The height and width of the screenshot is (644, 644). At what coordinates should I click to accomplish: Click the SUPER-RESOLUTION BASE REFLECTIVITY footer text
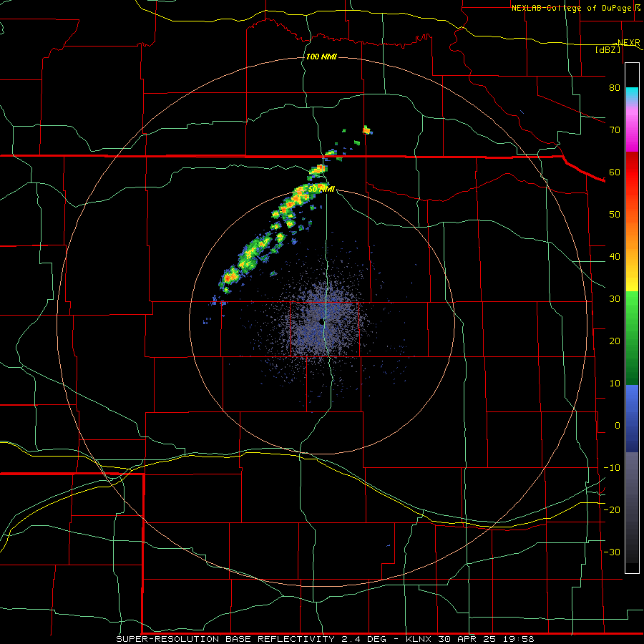point(225,639)
